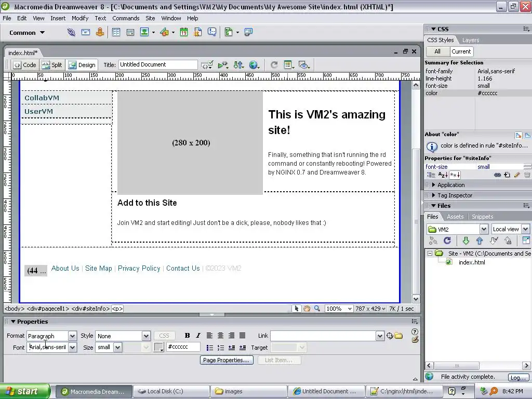Switch to the Snippets tab
The image size is (532, 399).
[482, 217]
